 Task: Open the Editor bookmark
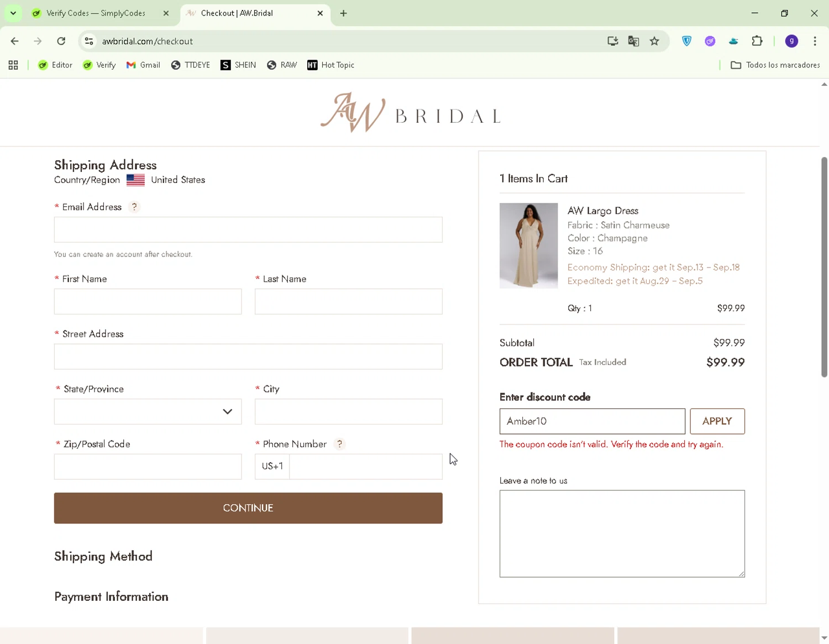(x=55, y=65)
